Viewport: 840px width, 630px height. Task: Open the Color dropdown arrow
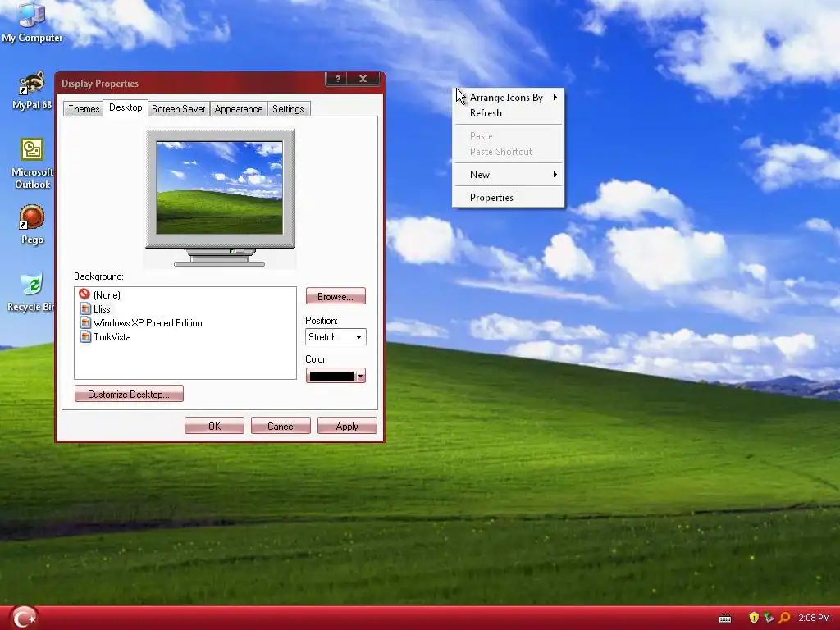(361, 376)
